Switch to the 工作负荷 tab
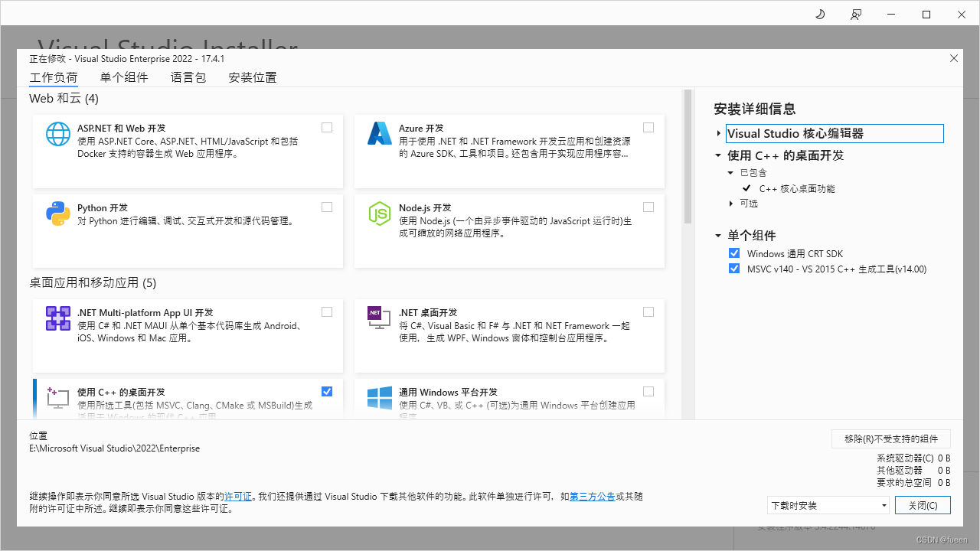The image size is (980, 551). pos(54,77)
